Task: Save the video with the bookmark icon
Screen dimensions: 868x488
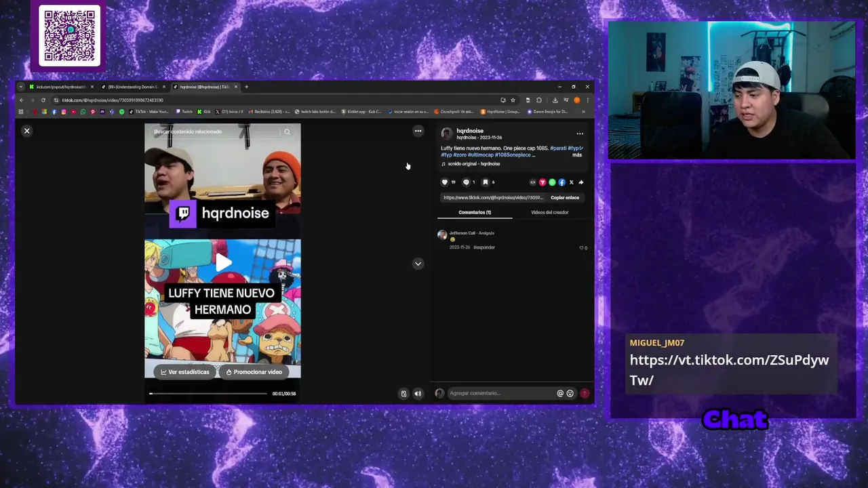Action: coord(485,182)
